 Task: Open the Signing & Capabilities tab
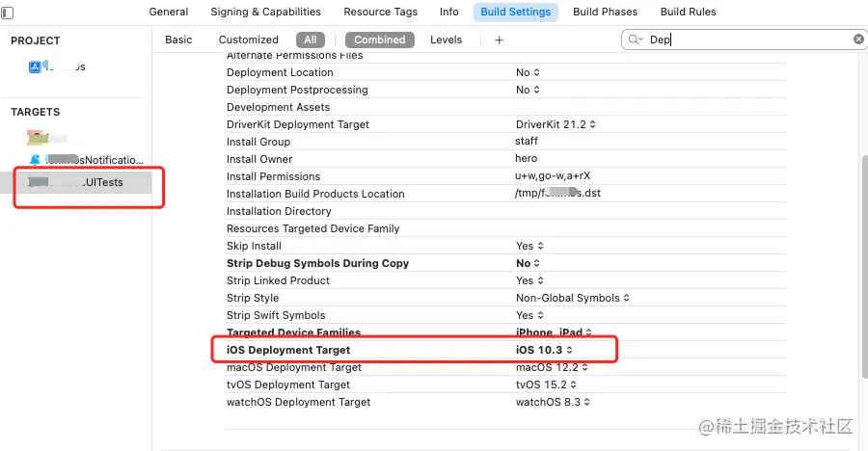265,13
